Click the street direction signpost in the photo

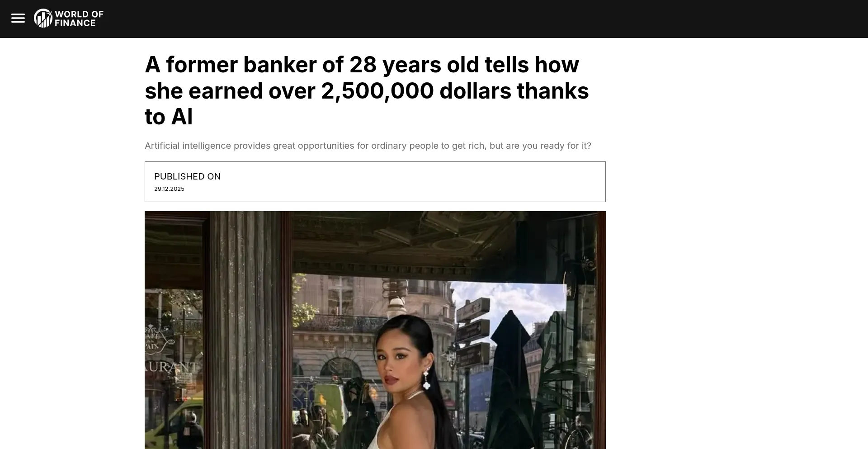pos(472,335)
